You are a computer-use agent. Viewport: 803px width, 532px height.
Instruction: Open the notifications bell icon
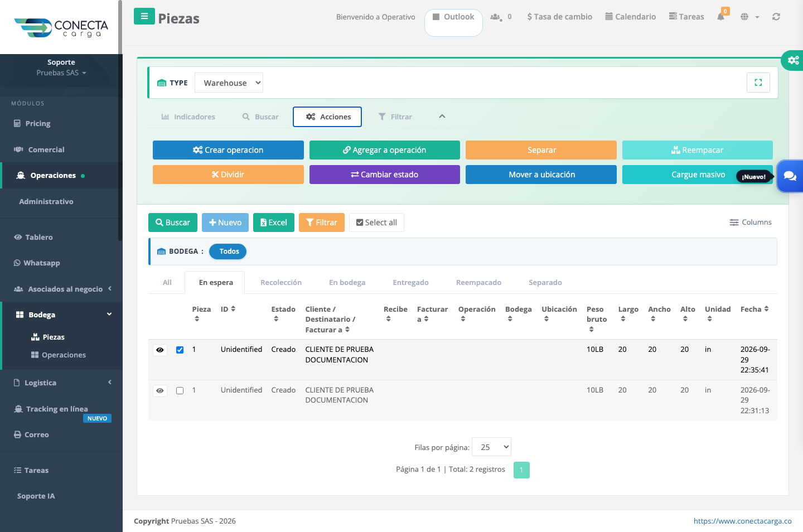[720, 17]
